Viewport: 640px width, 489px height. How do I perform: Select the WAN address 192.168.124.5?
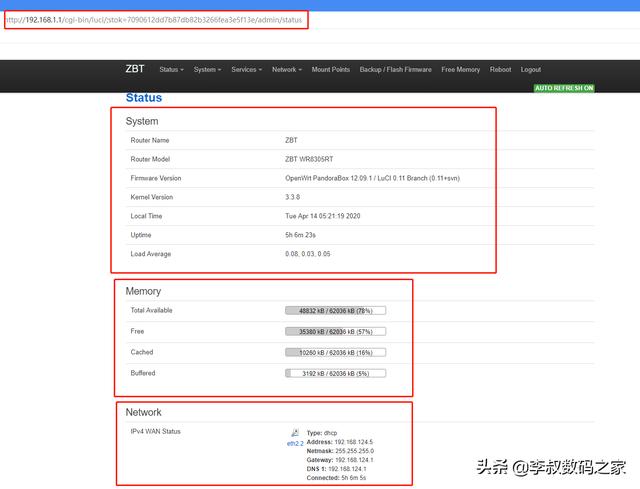(x=353, y=442)
